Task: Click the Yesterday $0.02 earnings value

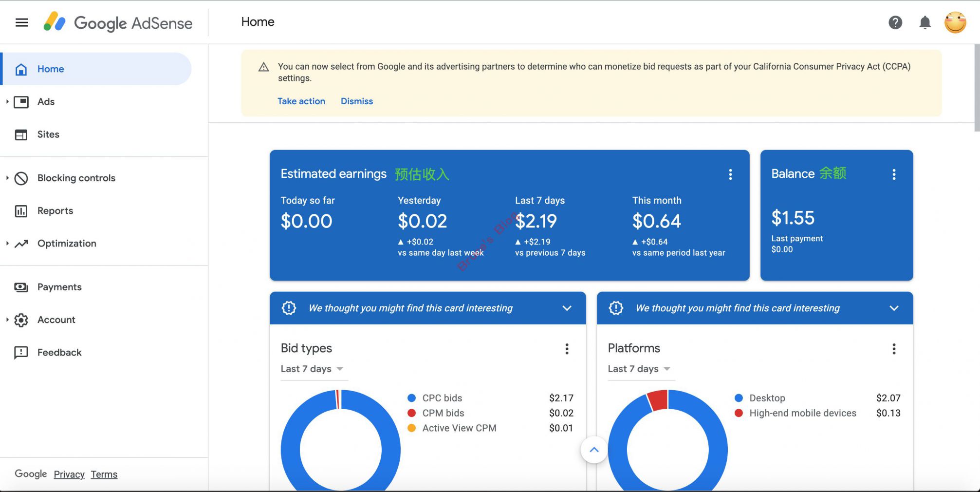Action: pos(422,222)
